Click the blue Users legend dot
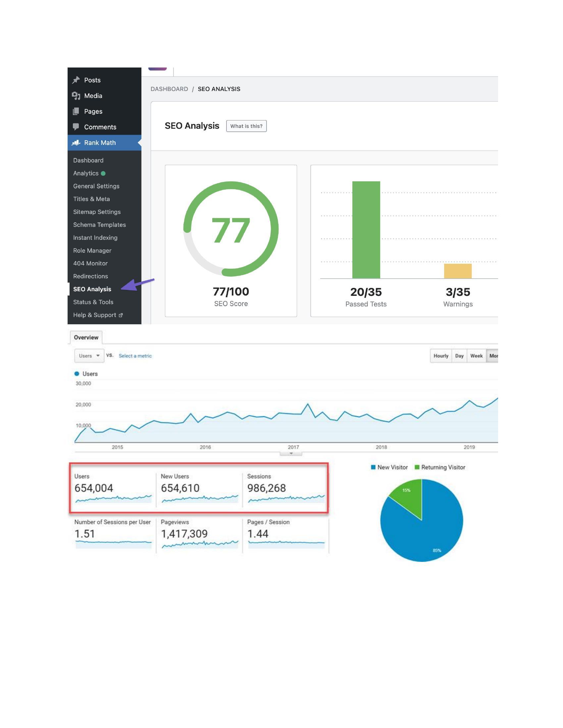The height and width of the screenshot is (728, 563). (x=77, y=374)
